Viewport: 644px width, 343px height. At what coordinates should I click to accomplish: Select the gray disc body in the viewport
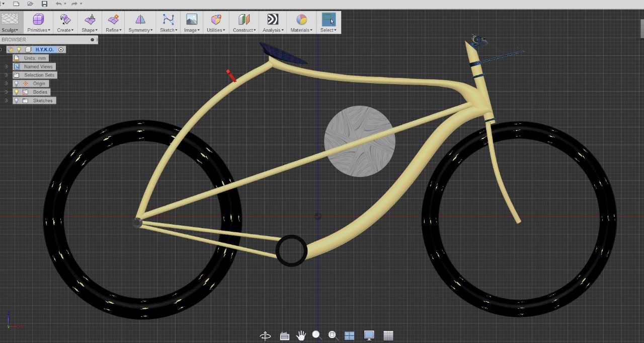pos(359,142)
